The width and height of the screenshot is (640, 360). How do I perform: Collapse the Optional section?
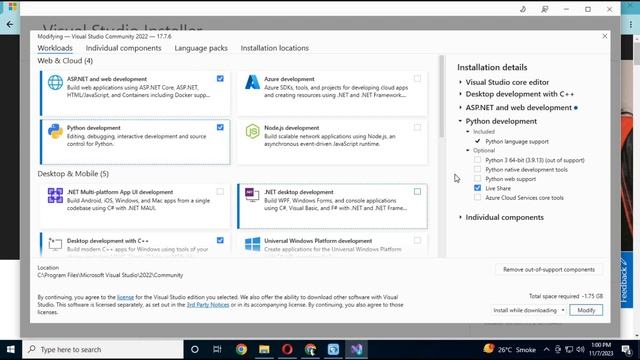tap(468, 150)
